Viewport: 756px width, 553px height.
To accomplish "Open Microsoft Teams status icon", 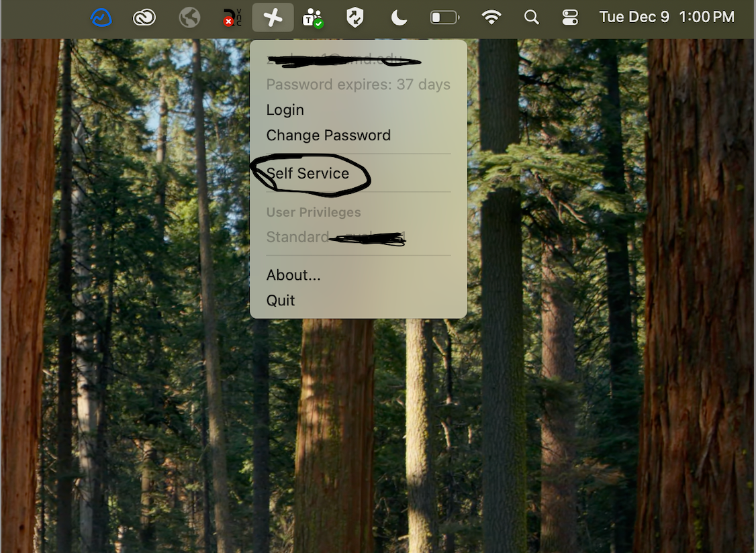I will coord(313,17).
